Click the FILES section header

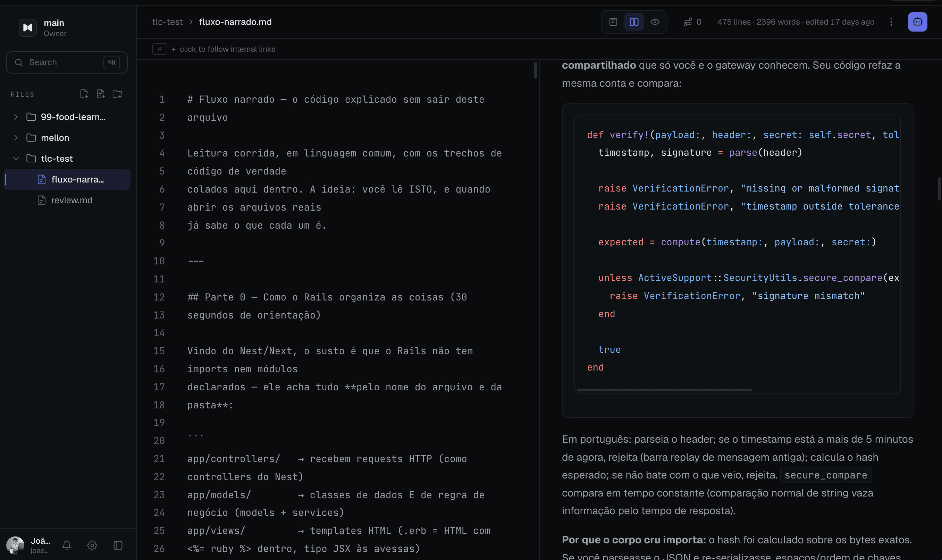coord(22,94)
